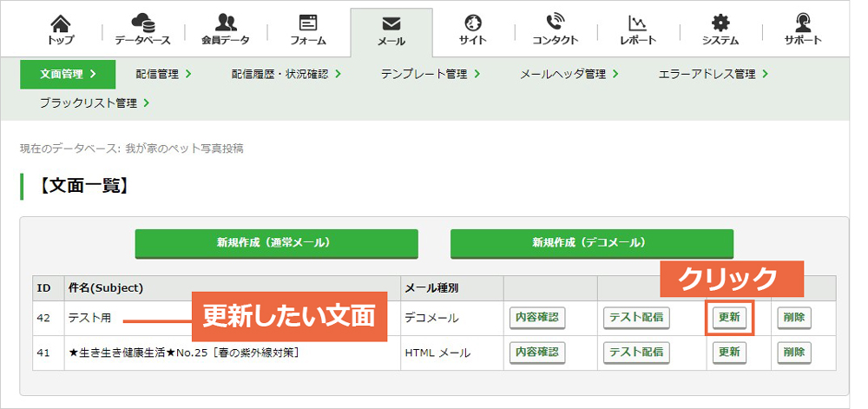Image resolution: width=868 pixels, height=409 pixels.
Task: Click subject ★生き生き健康生活★No.25 text
Action: click(x=184, y=353)
